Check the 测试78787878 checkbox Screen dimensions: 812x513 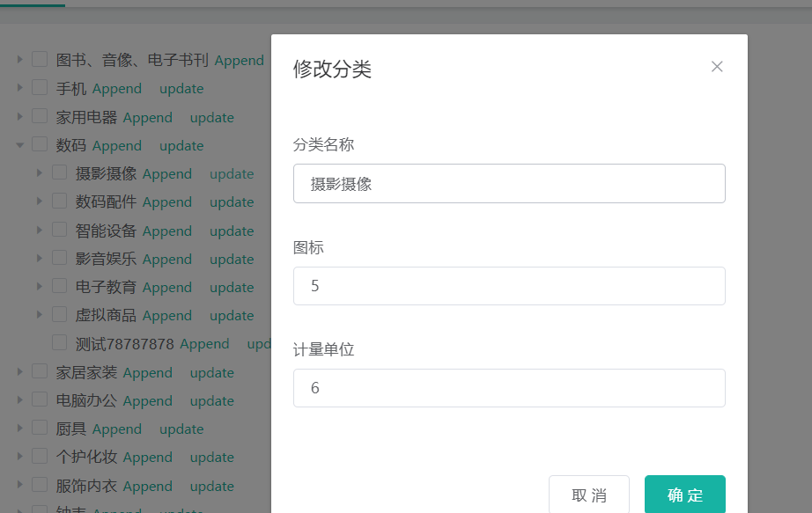coord(60,342)
